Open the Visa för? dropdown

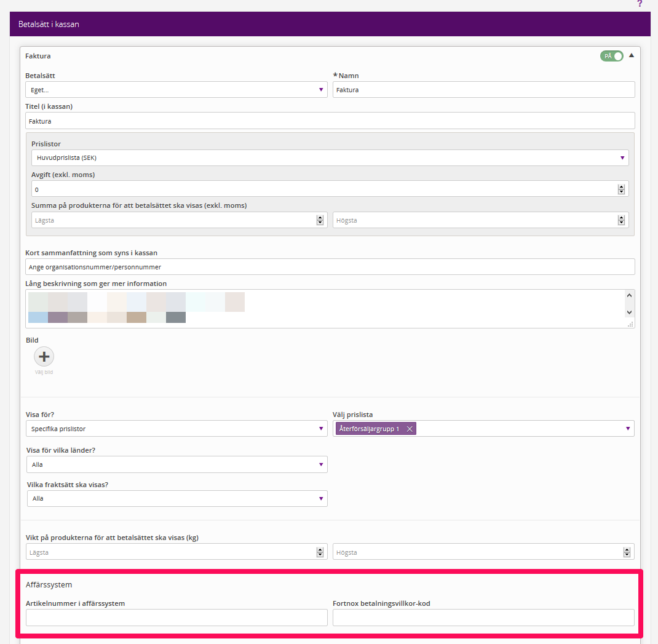click(176, 429)
